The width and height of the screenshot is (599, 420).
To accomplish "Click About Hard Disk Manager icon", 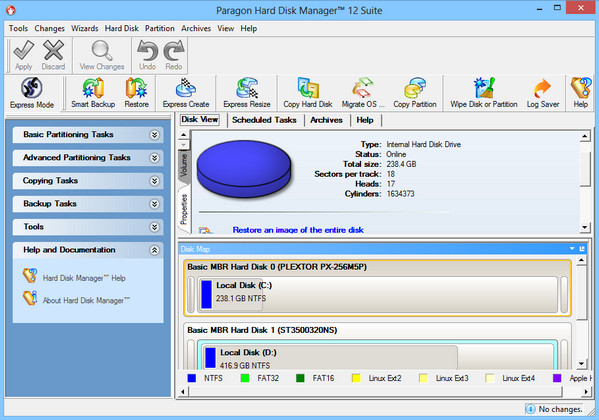I will [30, 298].
